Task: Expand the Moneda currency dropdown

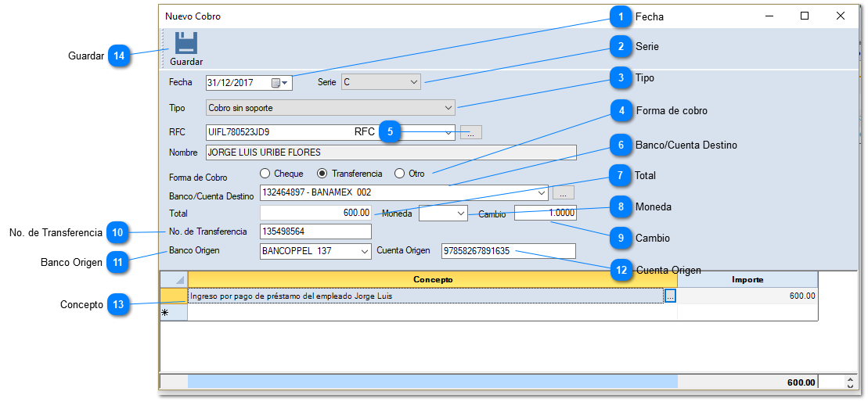Action: click(460, 214)
